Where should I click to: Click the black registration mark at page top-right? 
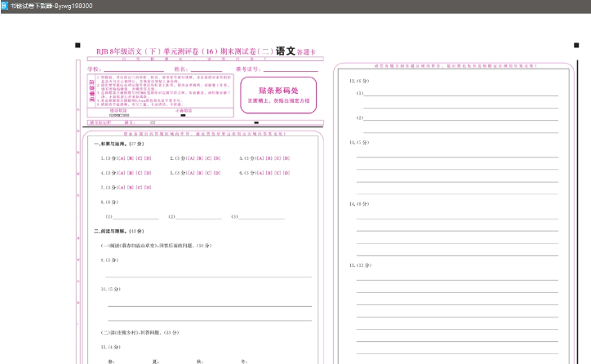[x=576, y=45]
